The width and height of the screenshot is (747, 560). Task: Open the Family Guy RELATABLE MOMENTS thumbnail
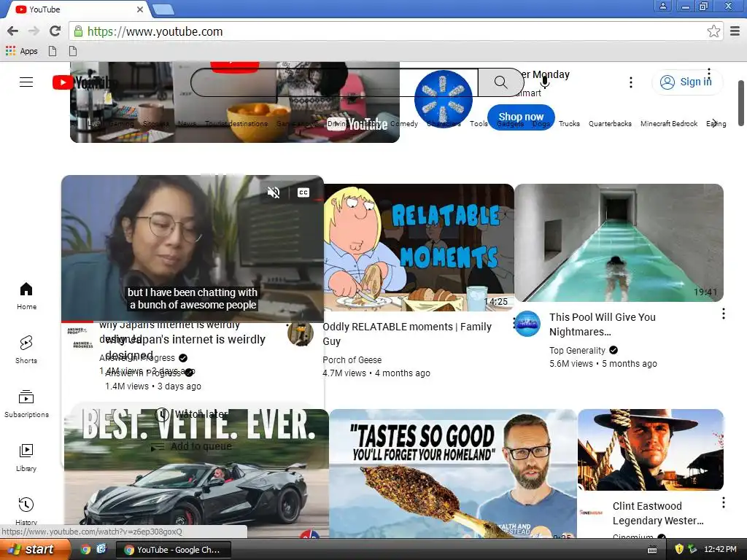[419, 247]
